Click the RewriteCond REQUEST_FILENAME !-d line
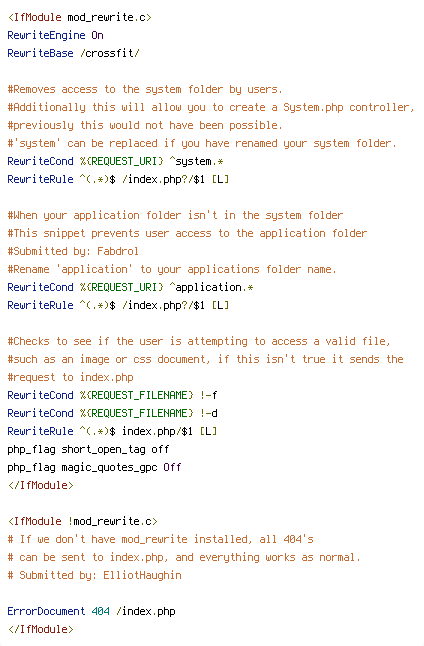The width and height of the screenshot is (424, 646). click(112, 413)
